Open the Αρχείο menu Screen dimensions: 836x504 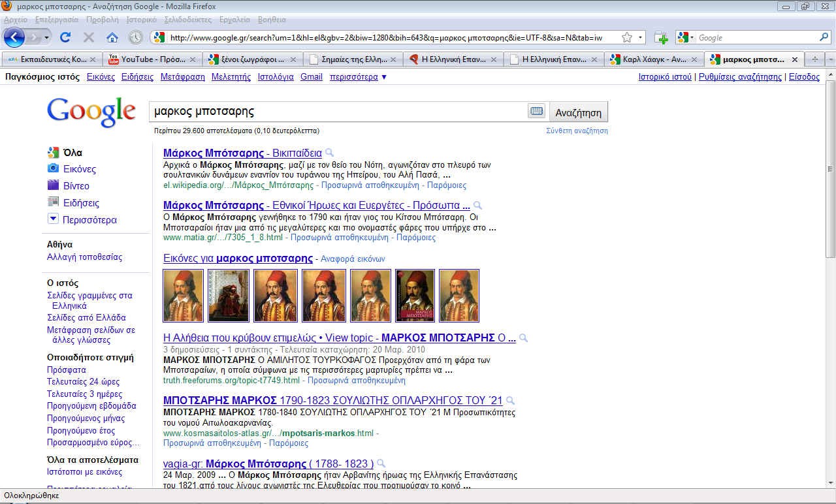16,20
